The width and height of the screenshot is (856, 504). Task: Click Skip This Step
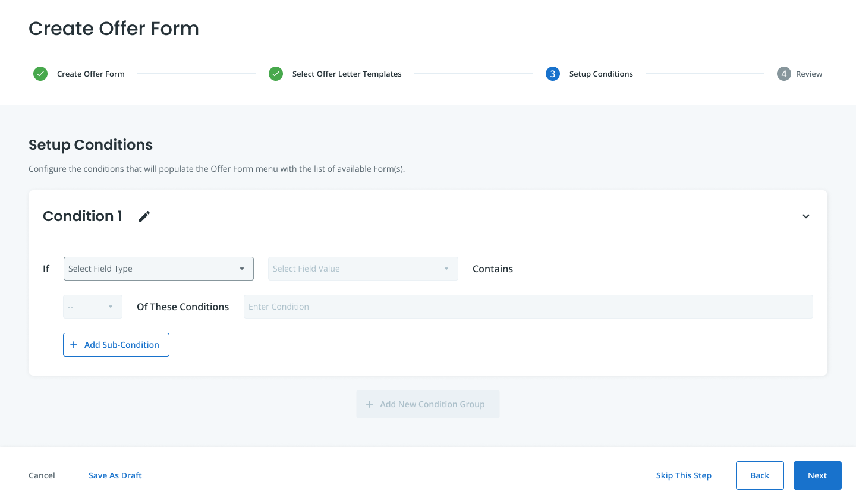[x=684, y=475]
